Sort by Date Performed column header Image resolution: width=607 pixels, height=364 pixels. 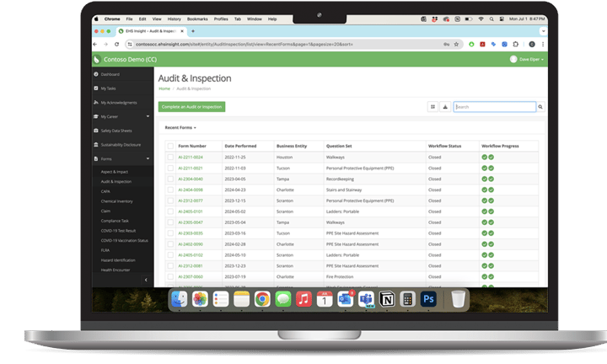[x=240, y=146]
